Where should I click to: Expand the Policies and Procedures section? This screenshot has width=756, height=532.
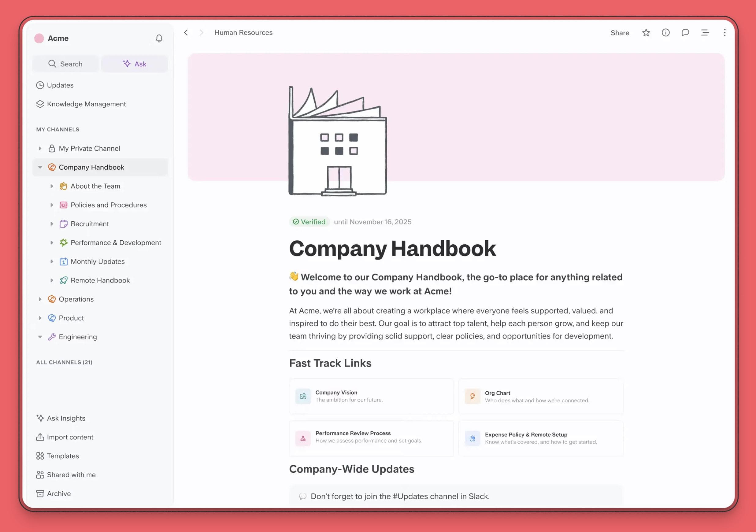(x=52, y=205)
